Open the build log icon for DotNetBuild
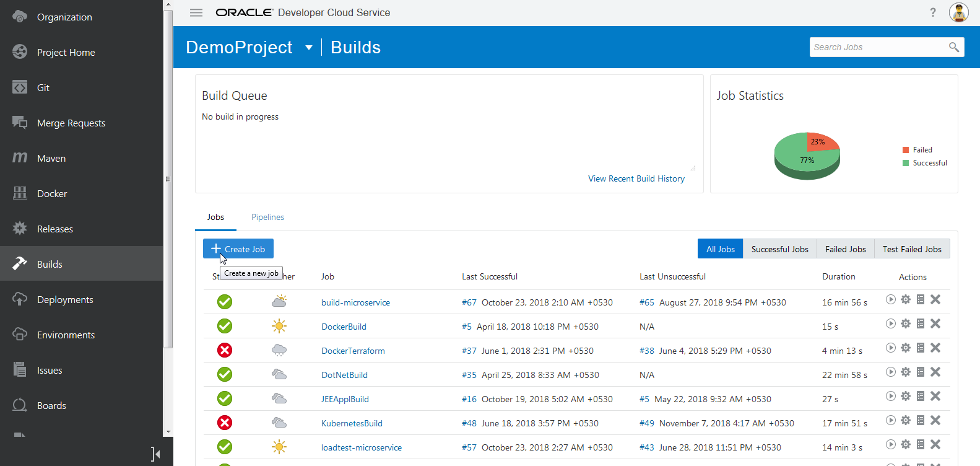 921,372
